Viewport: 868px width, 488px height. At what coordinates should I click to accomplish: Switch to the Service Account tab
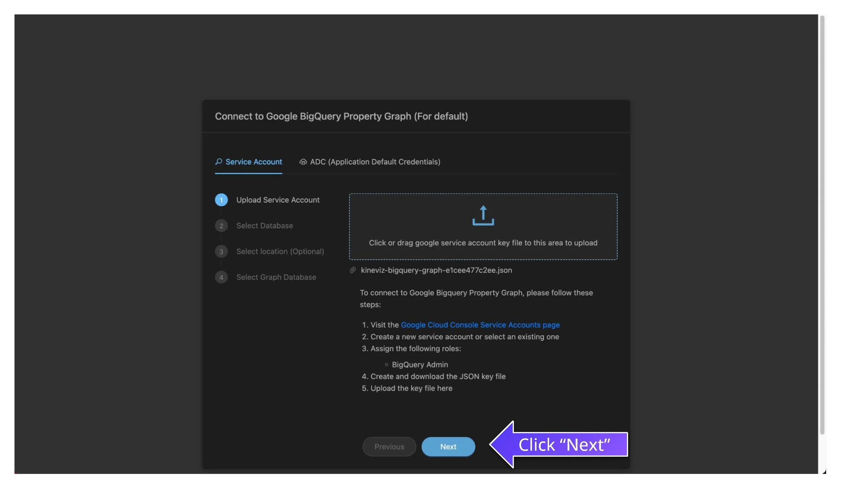click(253, 162)
